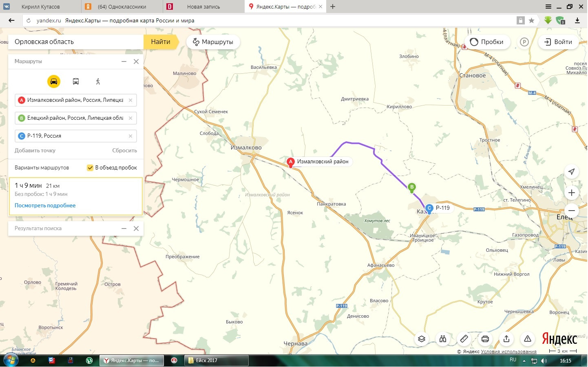Open the Ейск 2017 folder in taskbar

[216, 360]
